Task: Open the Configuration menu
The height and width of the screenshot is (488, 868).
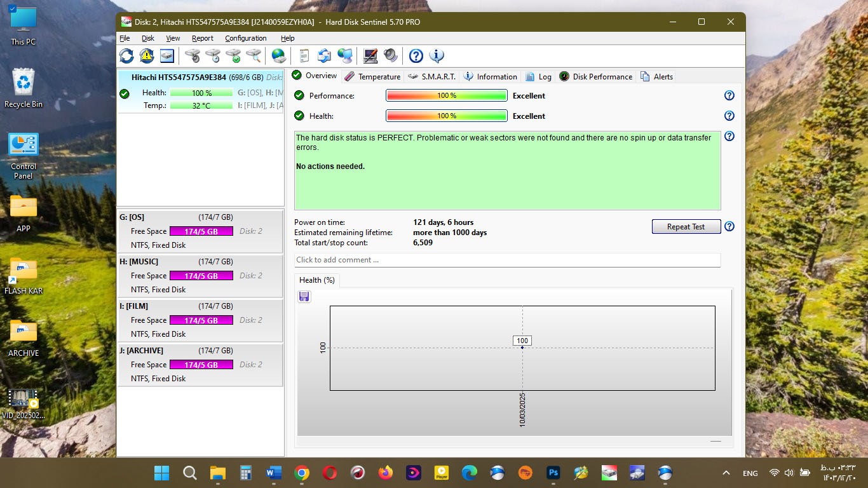Action: [246, 38]
